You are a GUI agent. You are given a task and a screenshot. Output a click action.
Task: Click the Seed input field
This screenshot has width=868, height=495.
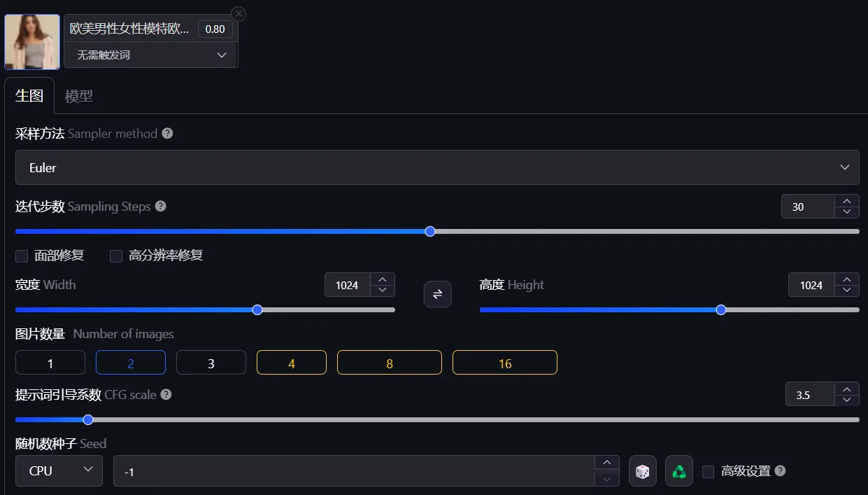[x=353, y=471]
